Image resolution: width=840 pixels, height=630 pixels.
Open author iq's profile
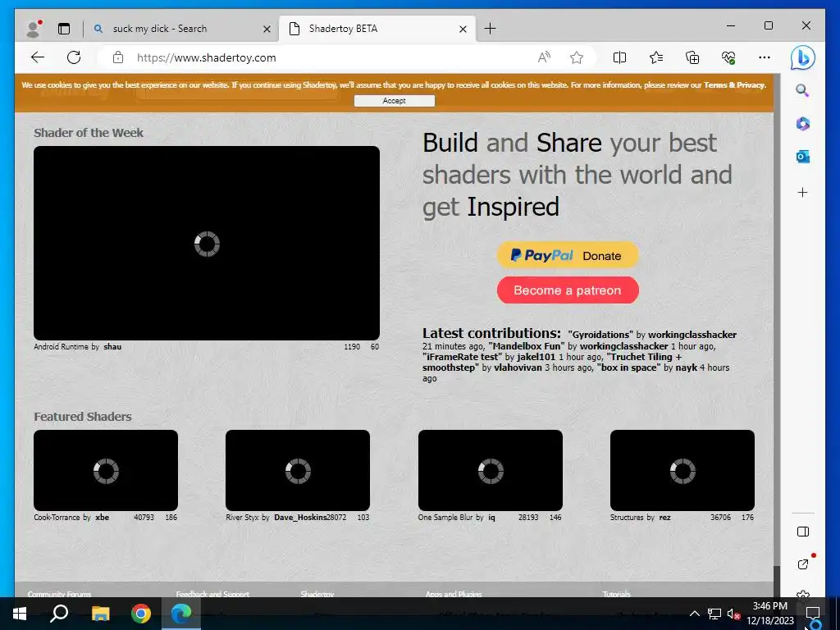[492, 518]
